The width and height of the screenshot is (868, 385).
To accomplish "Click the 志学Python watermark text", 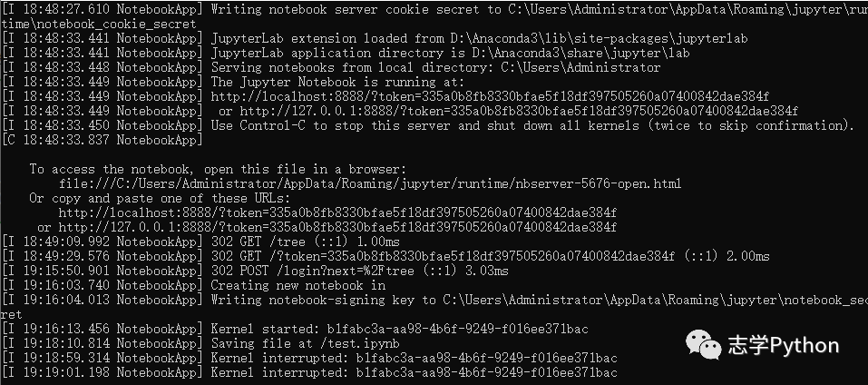I will click(x=784, y=346).
